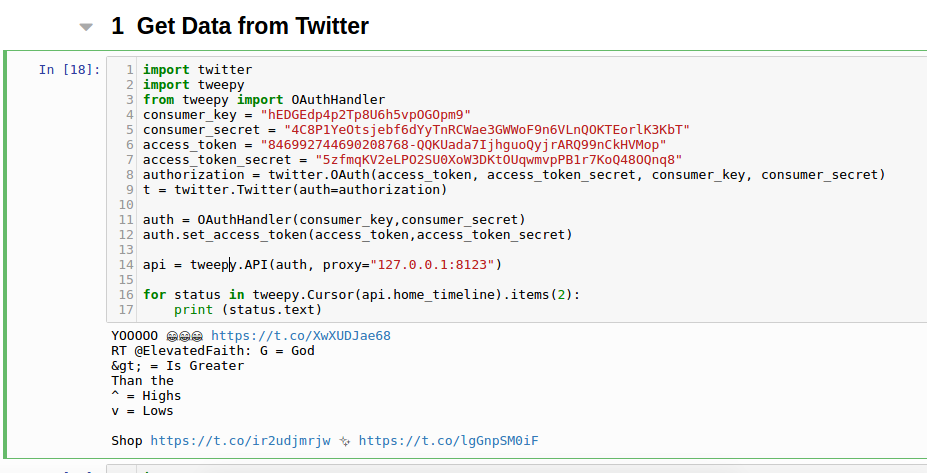Click the "import twitter" line

pos(197,70)
